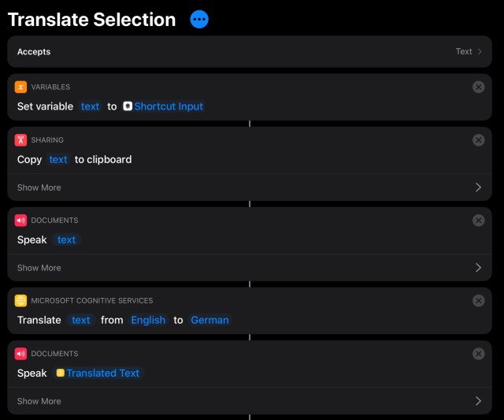Delete the Speak Translated Text action
Viewport: 504px width, 420px height.
point(478,354)
